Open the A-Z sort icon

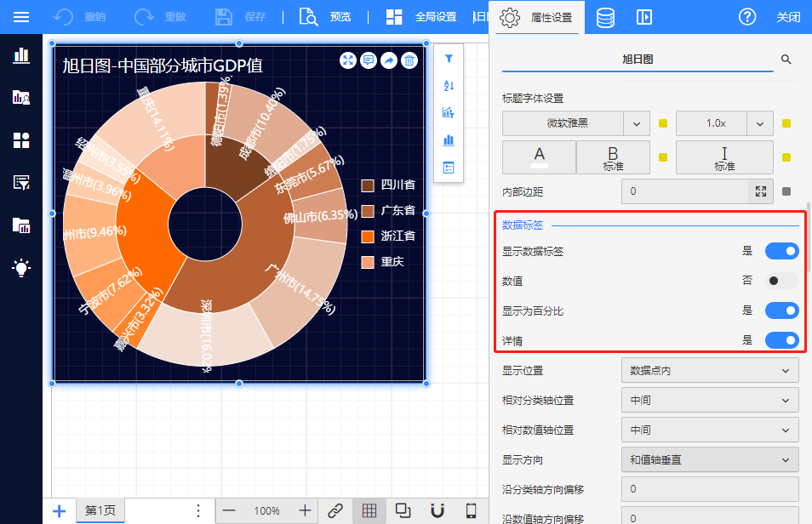(x=449, y=86)
